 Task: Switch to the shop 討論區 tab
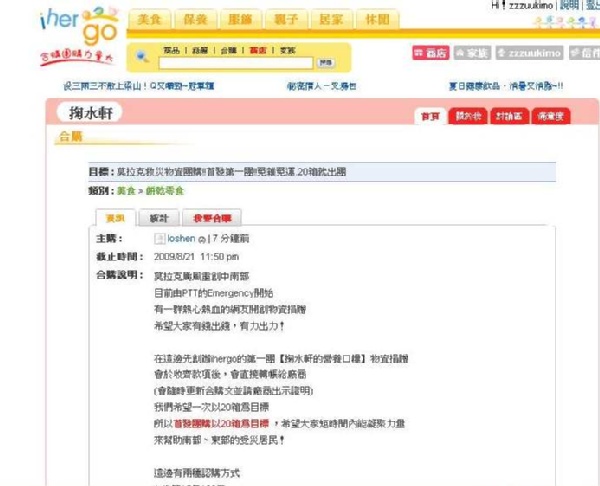(509, 116)
